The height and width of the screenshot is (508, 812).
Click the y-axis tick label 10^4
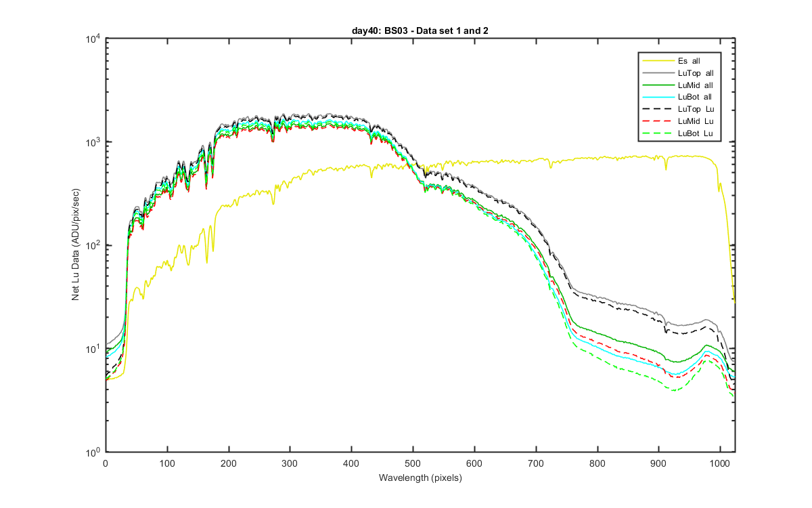[92, 40]
